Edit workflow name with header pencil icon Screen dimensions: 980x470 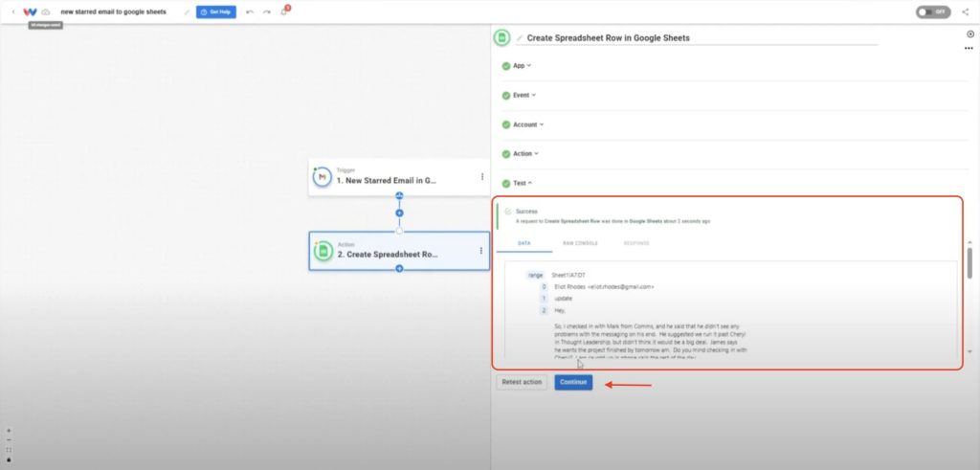pyautogui.click(x=187, y=11)
